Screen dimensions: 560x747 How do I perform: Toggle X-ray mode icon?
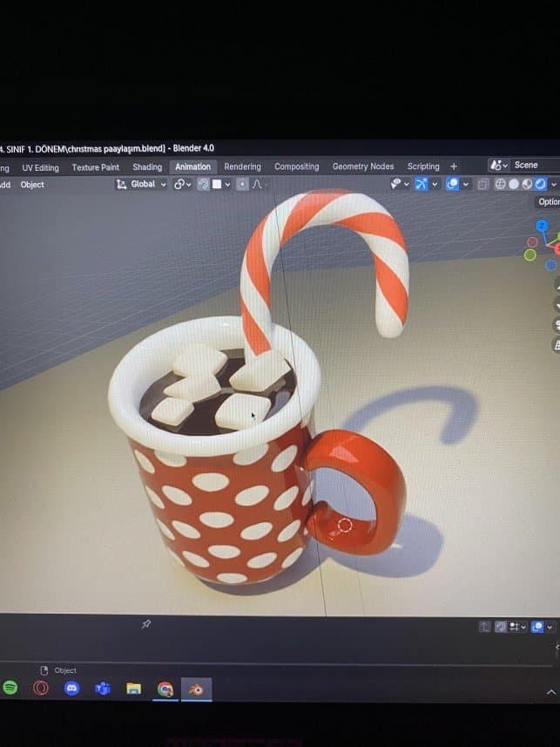pyautogui.click(x=482, y=184)
